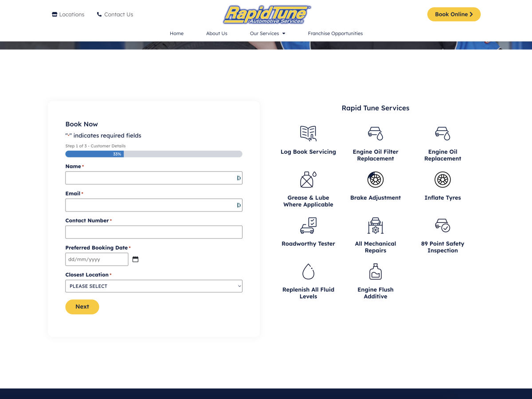Click the All Mechanical Repairs label
Image resolution: width=532 pixels, height=399 pixels.
click(x=376, y=247)
